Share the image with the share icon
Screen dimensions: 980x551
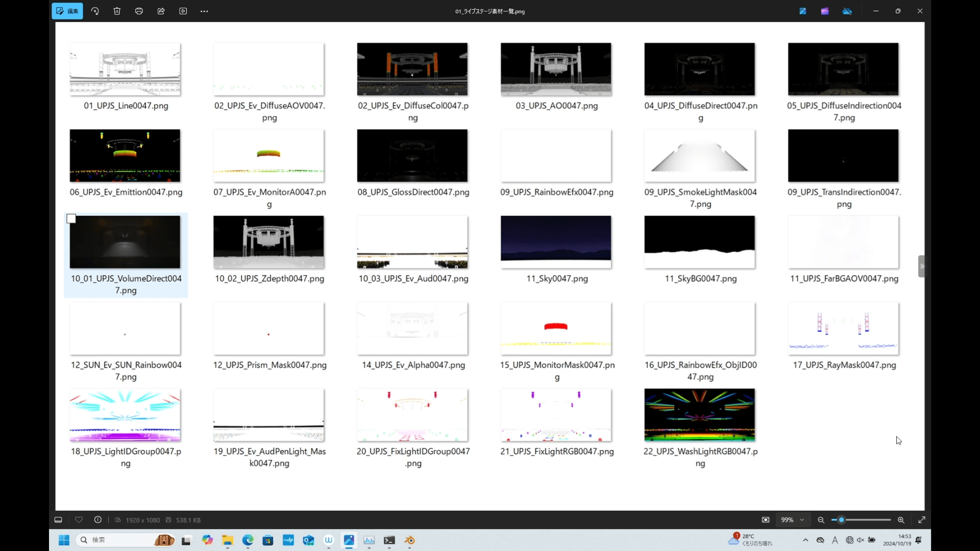tap(161, 11)
